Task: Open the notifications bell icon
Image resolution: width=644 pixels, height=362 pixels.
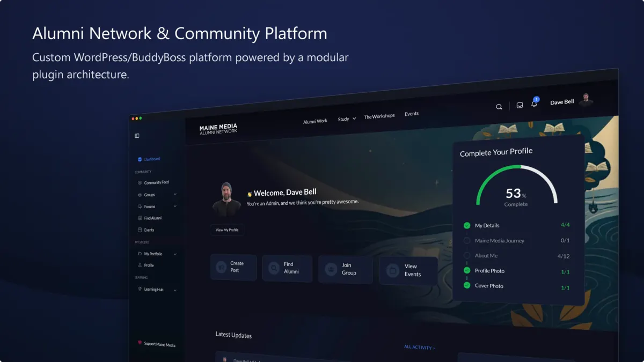Action: click(x=534, y=104)
